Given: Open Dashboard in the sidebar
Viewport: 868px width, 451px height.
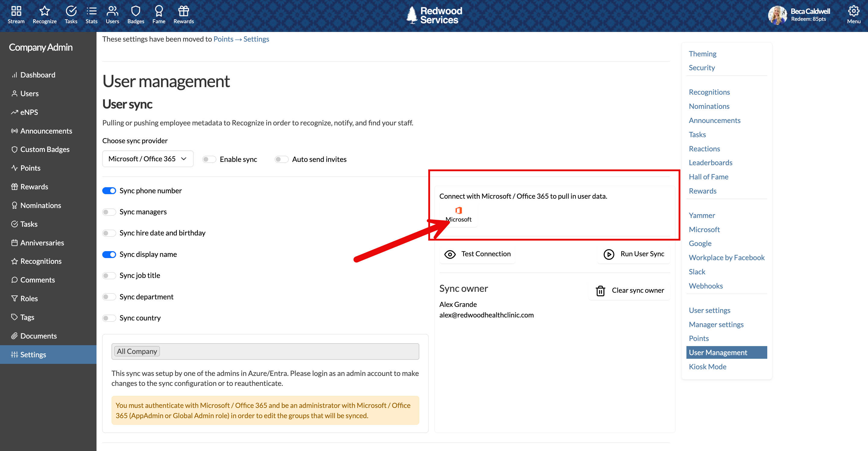Looking at the screenshot, I should (x=38, y=75).
